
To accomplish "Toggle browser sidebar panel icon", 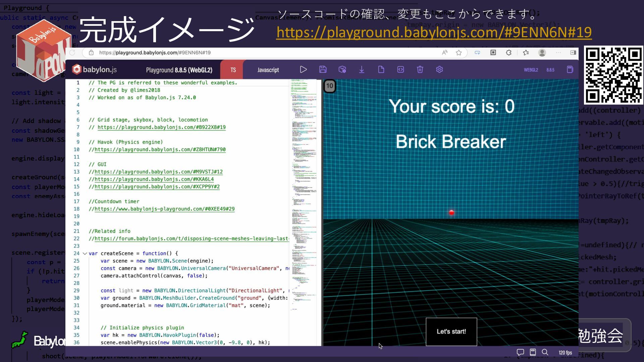I will click(573, 53).
